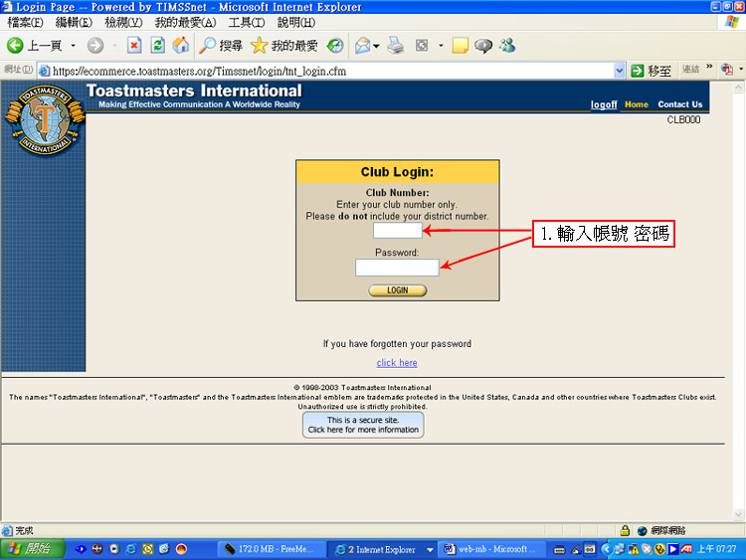Focus the Password input field
Image resolution: width=746 pixels, height=560 pixels.
point(397,268)
